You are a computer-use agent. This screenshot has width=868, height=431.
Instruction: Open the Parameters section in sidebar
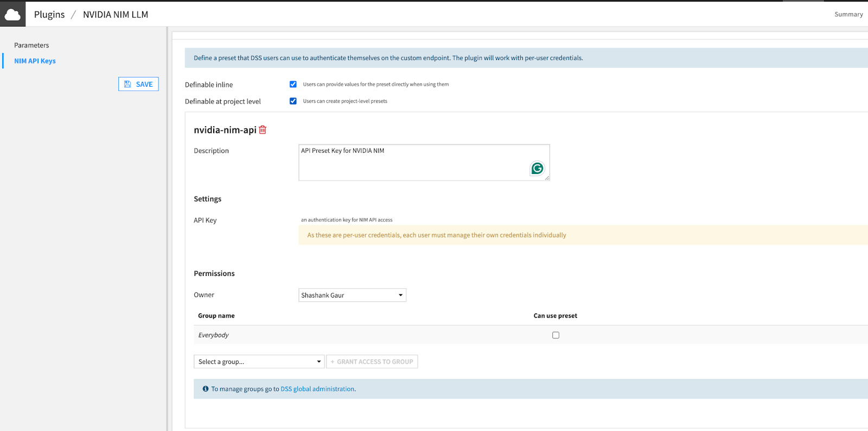[x=31, y=45]
